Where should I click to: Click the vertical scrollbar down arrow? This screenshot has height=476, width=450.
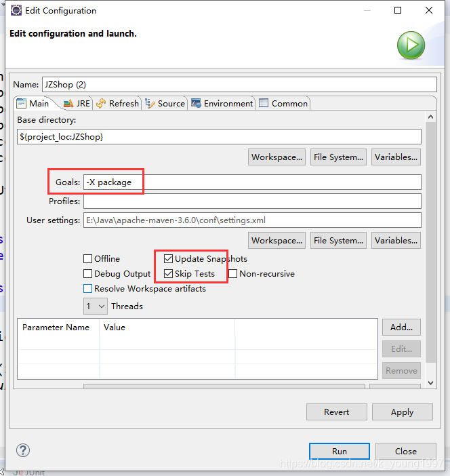[x=430, y=383]
